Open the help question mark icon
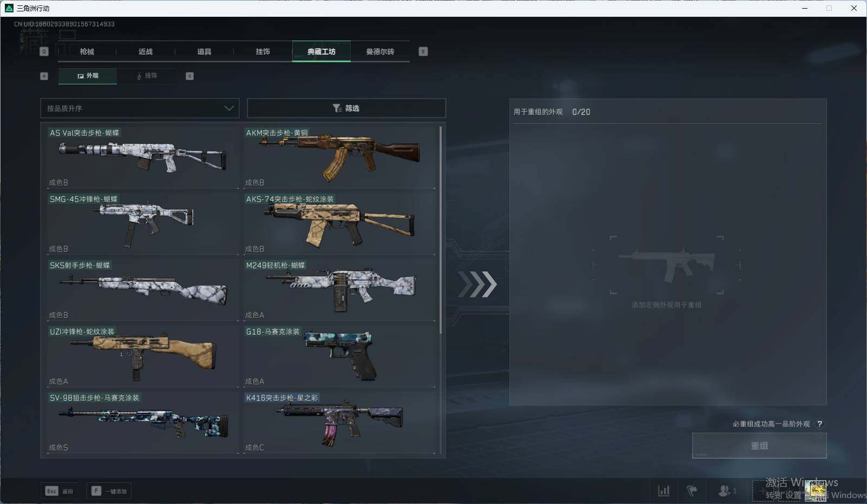This screenshot has width=867, height=504. (819, 424)
